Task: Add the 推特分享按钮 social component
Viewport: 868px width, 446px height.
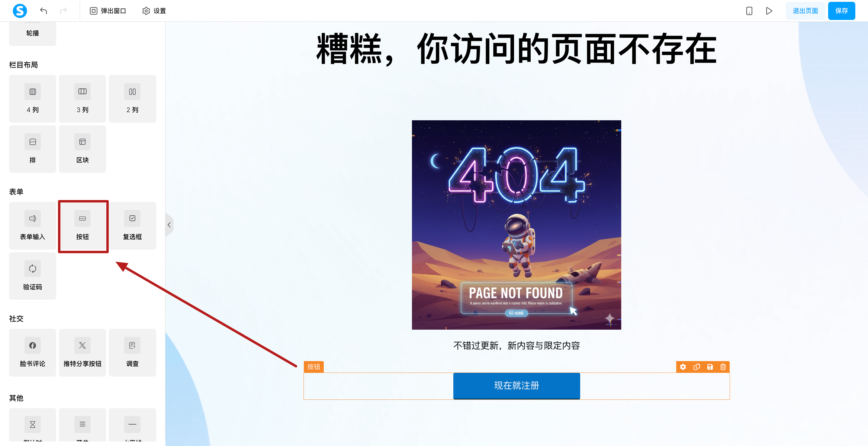Action: click(x=82, y=353)
